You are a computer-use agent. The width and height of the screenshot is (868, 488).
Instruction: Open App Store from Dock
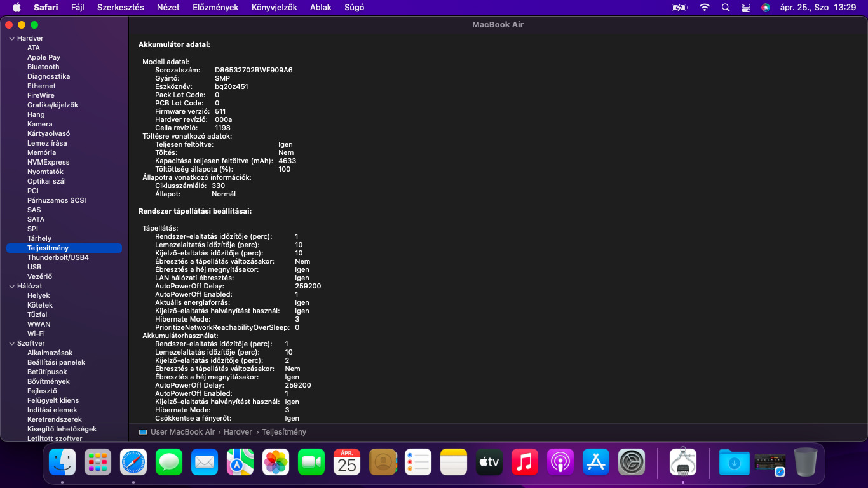pos(596,462)
